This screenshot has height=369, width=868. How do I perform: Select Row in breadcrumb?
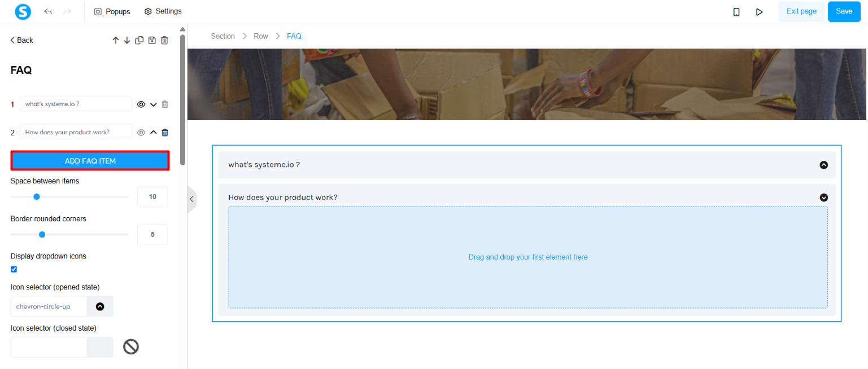pyautogui.click(x=261, y=36)
